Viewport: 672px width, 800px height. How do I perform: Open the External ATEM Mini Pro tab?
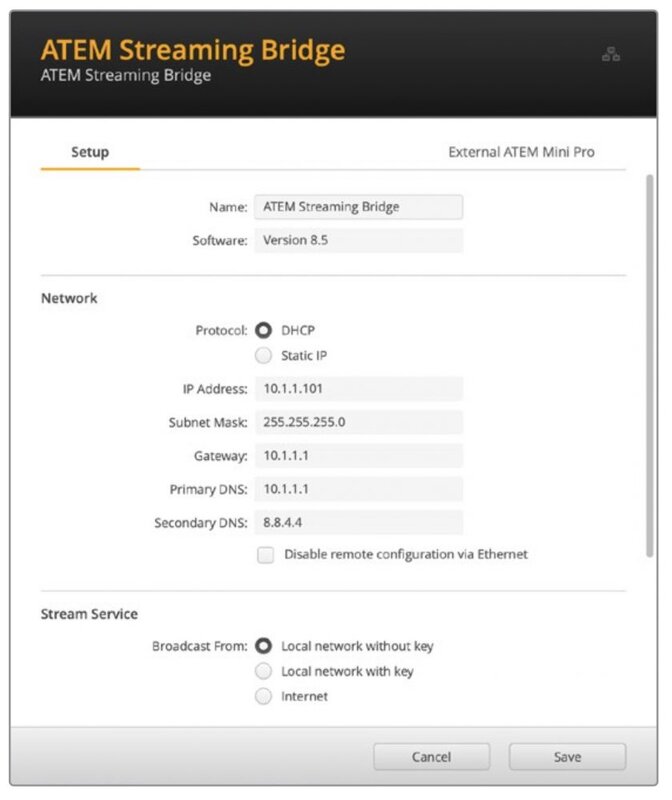(x=521, y=152)
